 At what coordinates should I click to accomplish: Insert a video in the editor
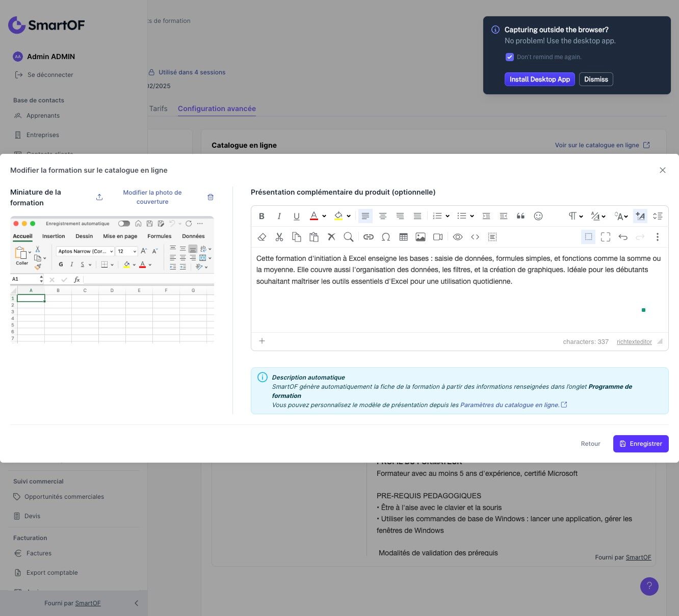coord(438,237)
